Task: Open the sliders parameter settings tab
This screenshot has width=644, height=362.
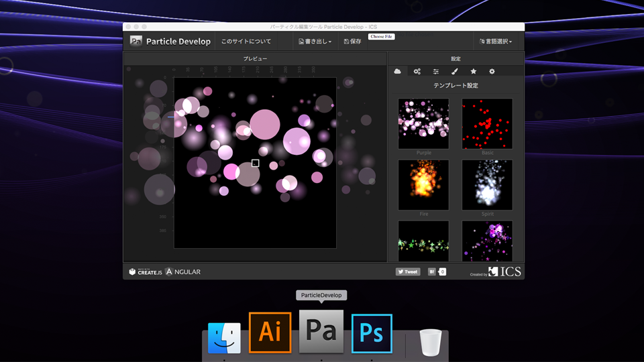Action: coord(435,71)
